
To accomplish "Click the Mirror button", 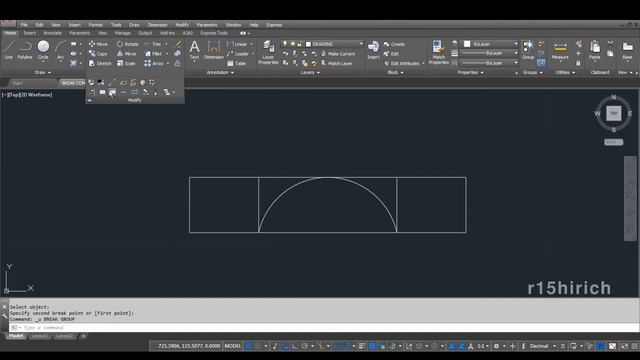I will pos(127,54).
